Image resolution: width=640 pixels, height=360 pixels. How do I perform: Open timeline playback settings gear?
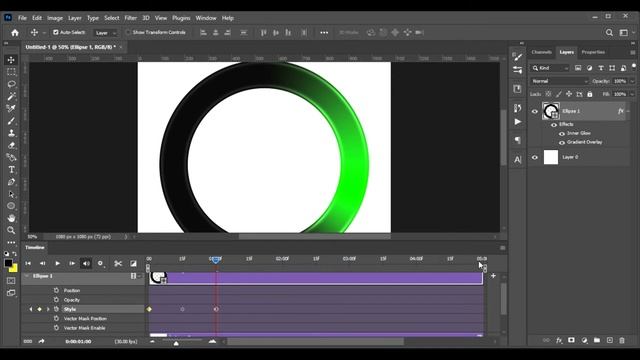click(x=100, y=264)
